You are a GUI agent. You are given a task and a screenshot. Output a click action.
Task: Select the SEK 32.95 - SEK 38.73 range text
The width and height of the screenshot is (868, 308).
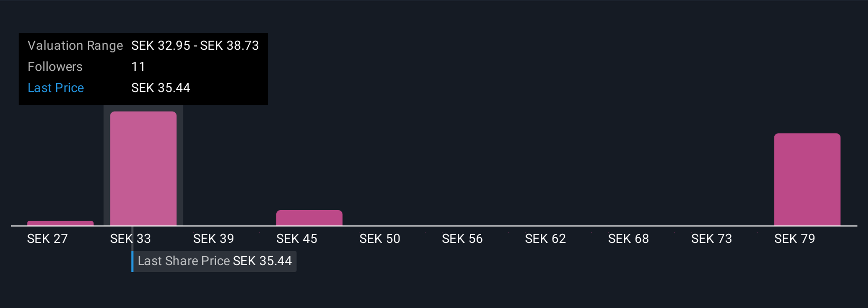tap(195, 46)
